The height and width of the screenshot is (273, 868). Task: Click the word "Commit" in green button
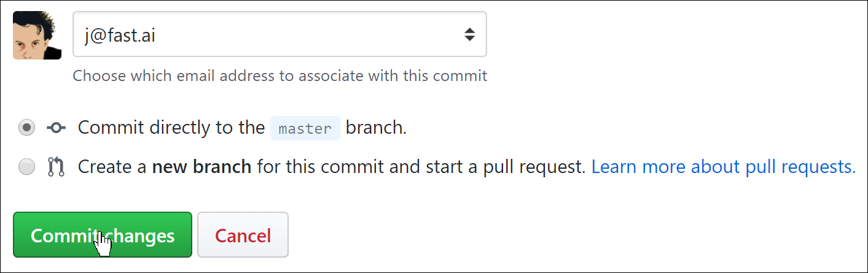point(60,236)
